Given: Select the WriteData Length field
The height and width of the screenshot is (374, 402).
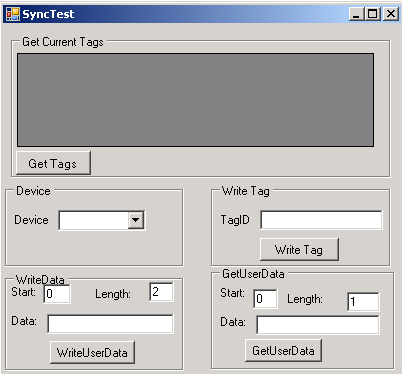Looking at the screenshot, I should pyautogui.click(x=161, y=292).
